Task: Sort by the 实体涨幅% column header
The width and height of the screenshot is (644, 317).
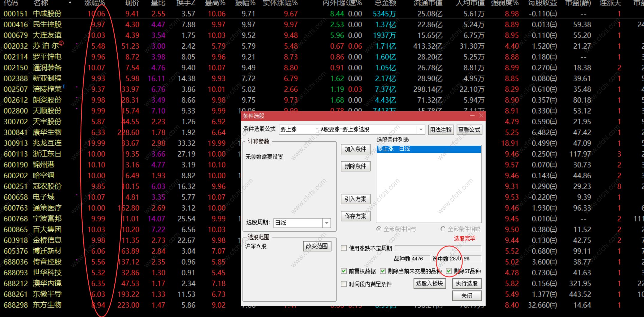Action: pyautogui.click(x=280, y=3)
